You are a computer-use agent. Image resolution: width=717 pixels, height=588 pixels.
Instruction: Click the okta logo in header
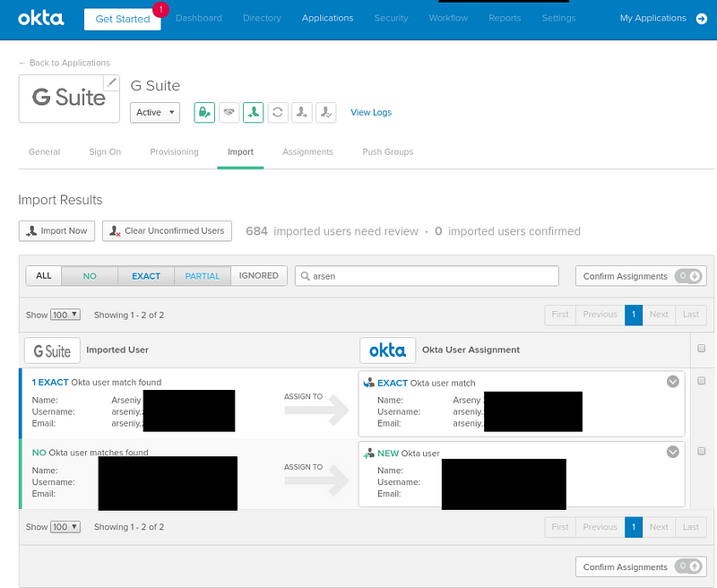40,18
